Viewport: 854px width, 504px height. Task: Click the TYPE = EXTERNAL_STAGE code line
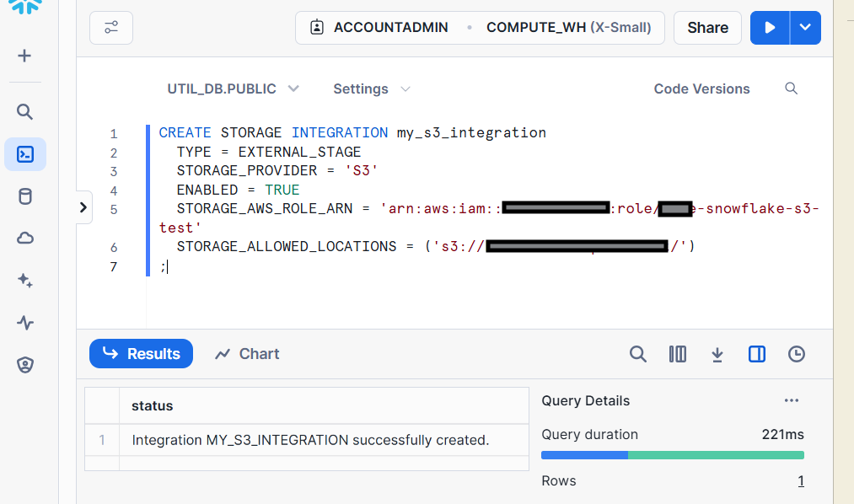pyautogui.click(x=269, y=152)
